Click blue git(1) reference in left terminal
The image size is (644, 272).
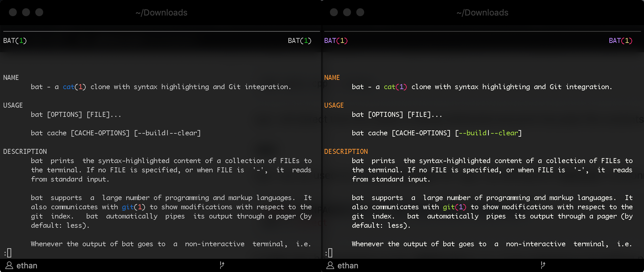[133, 207]
